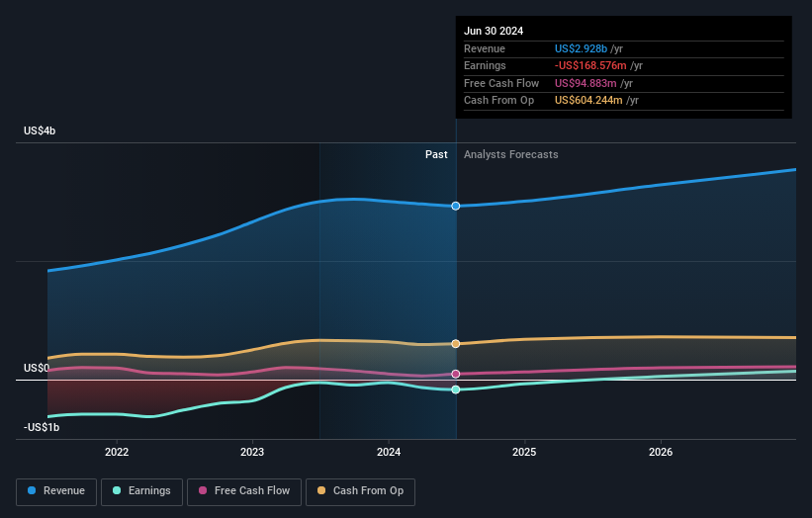
Task: Click the 2024 x-axis label
Action: 389,452
